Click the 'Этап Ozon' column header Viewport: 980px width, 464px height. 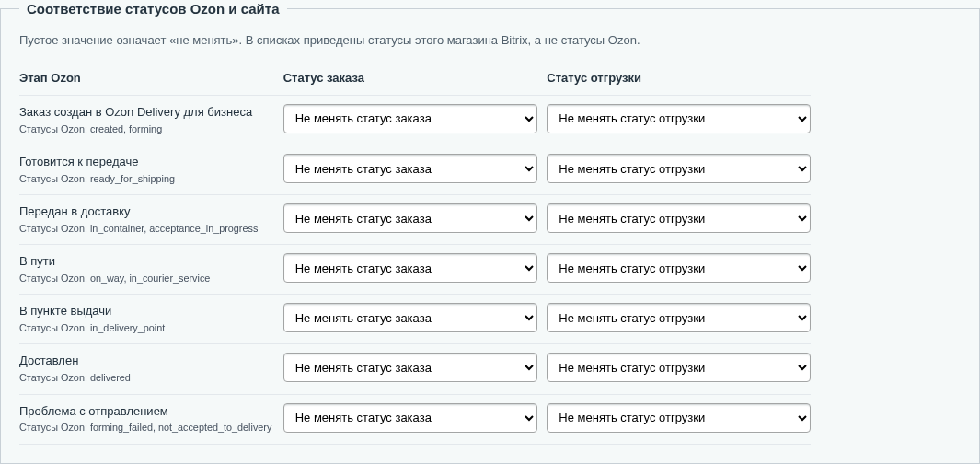[50, 78]
